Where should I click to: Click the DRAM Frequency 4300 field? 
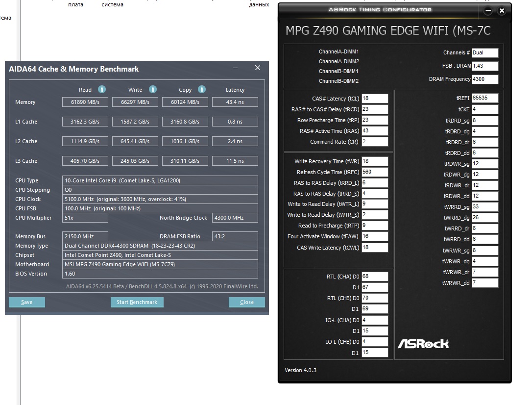pyautogui.click(x=485, y=79)
